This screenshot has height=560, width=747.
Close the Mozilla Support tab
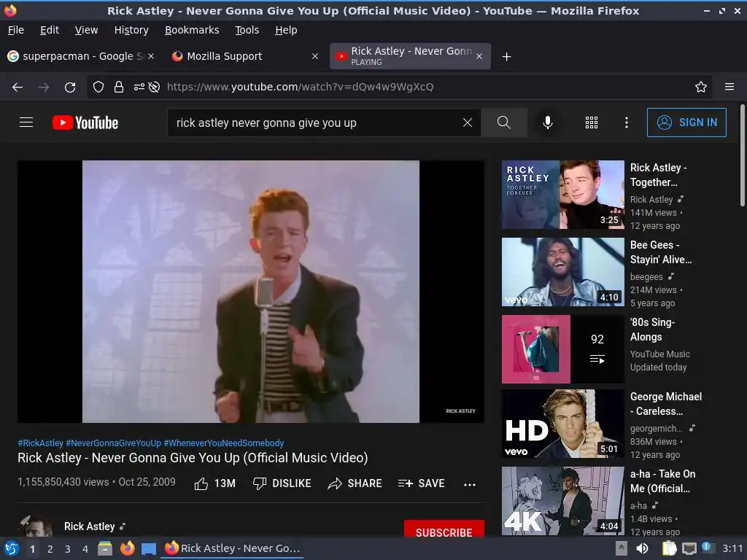pos(315,56)
